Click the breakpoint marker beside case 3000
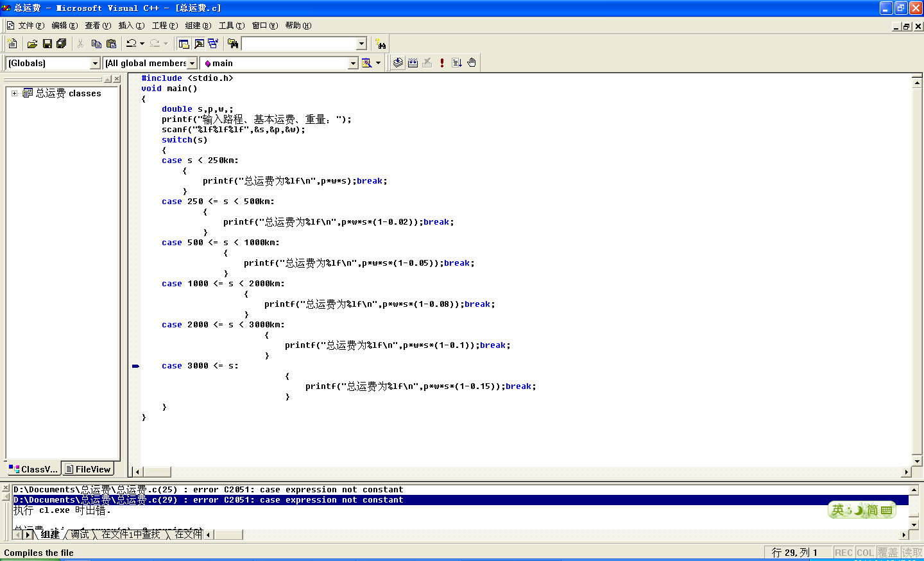This screenshot has width=924, height=561. click(x=135, y=366)
